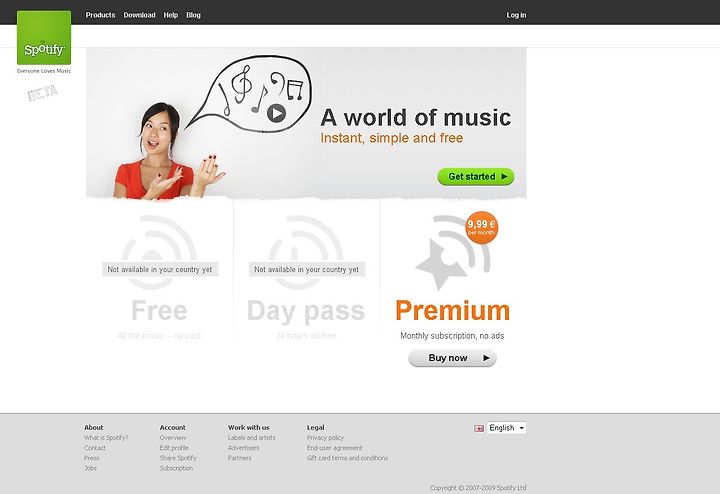Click the flag icon beside English
Screen dimensions: 720x494
[x=479, y=428]
